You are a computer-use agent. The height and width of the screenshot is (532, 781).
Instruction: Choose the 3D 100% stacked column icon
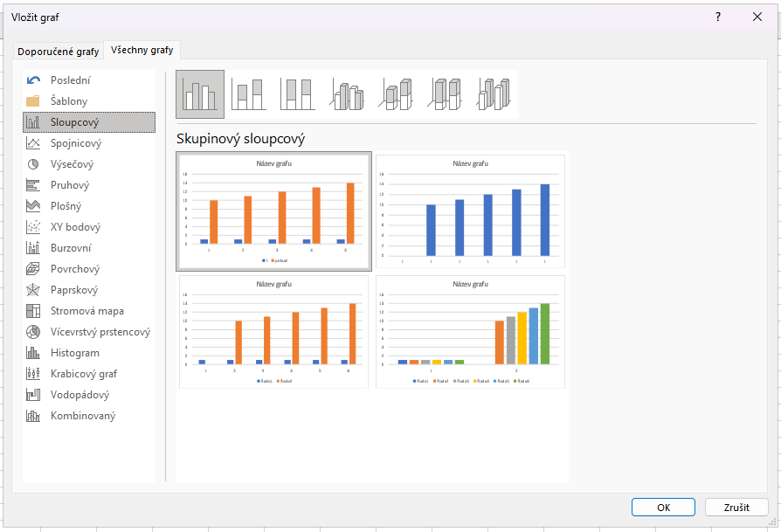pyautogui.click(x=445, y=94)
